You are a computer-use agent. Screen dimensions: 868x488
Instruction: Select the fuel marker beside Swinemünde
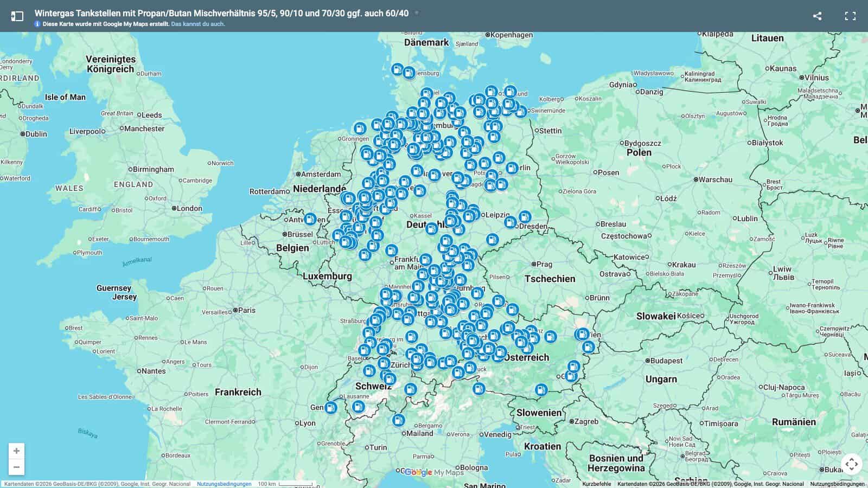520,112
